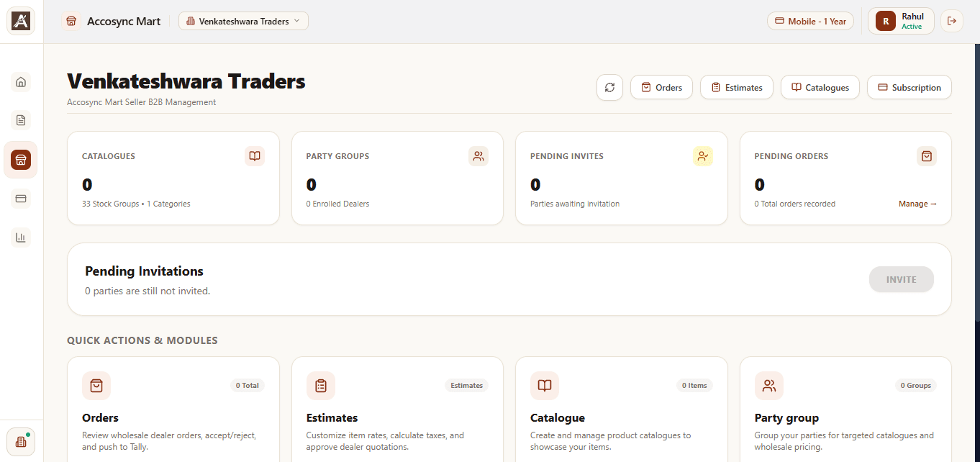Select the active Mart store sidebar icon
Screen dimensions: 980x462
tap(21, 160)
